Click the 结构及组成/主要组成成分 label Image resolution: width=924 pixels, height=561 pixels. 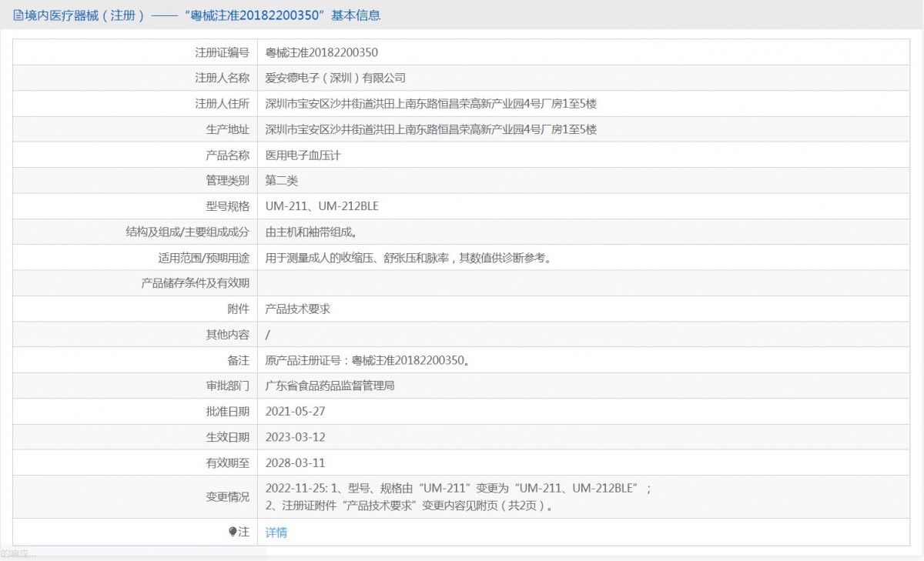(188, 232)
